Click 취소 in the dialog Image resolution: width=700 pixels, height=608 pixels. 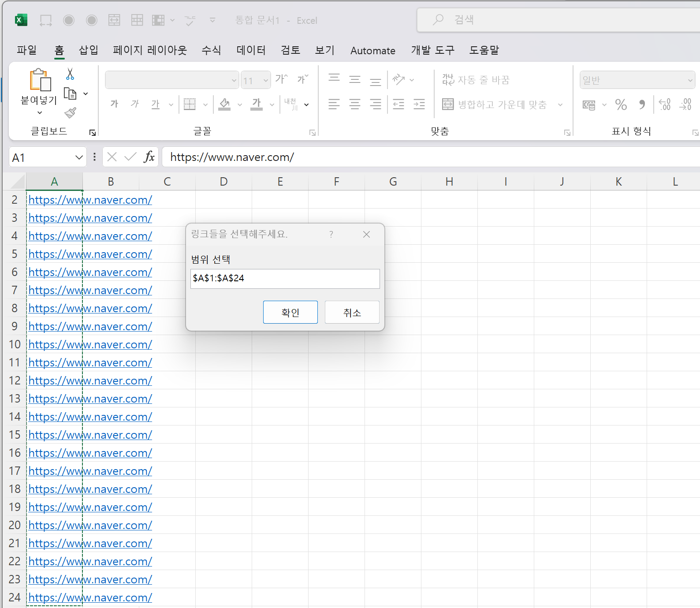click(352, 312)
